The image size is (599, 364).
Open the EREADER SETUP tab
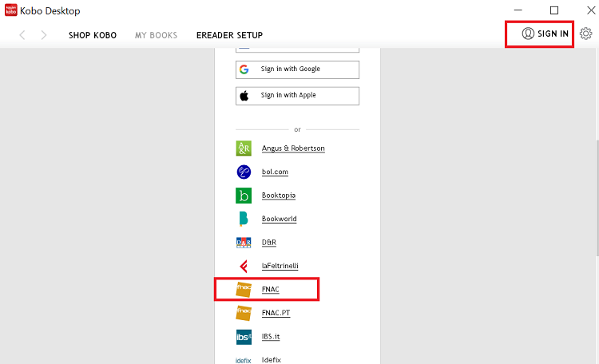pyautogui.click(x=229, y=35)
